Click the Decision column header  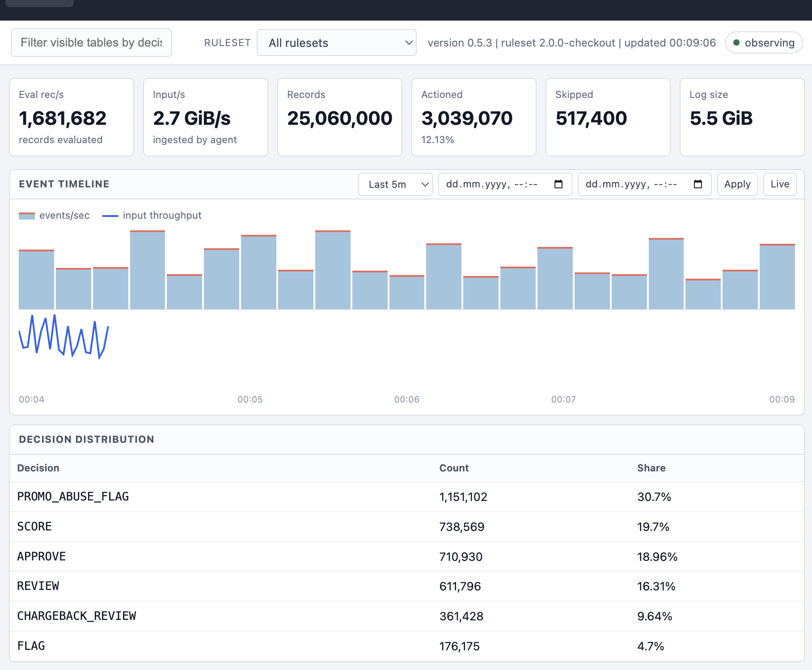pos(38,468)
